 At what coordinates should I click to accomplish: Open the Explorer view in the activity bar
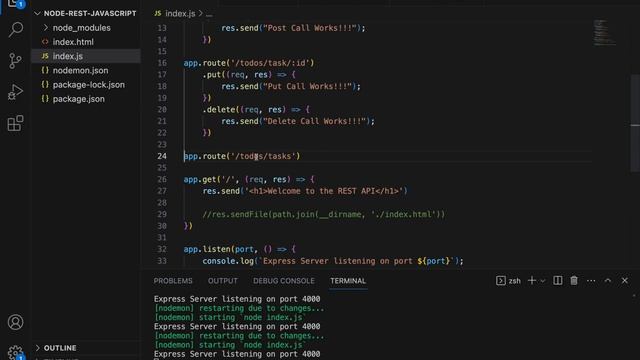pos(15,4)
